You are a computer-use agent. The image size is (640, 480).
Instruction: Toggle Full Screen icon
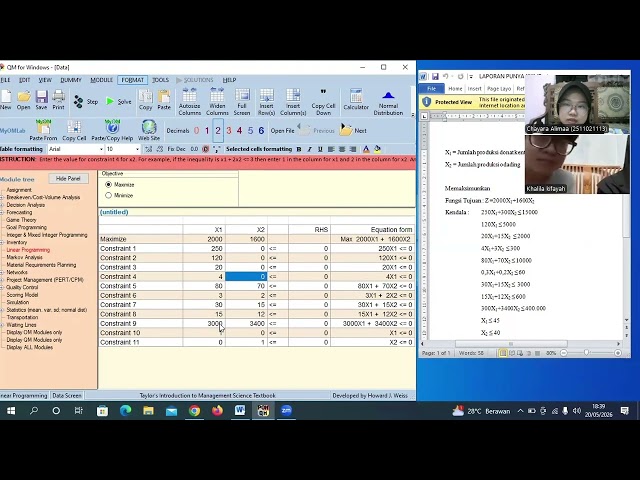[242, 102]
